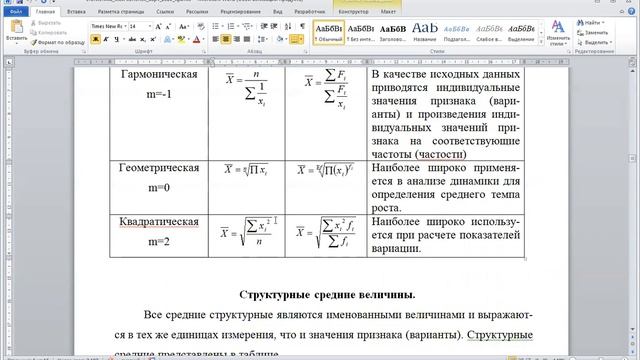
Task: Apply Title (Название) style
Action: tap(424, 33)
